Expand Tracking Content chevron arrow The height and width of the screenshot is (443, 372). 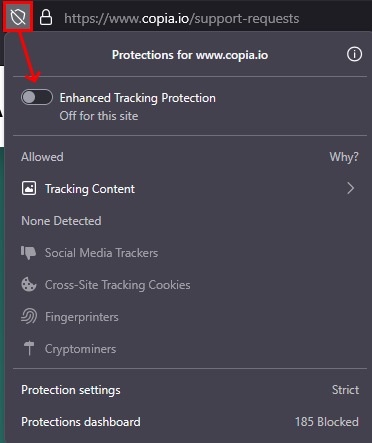350,188
